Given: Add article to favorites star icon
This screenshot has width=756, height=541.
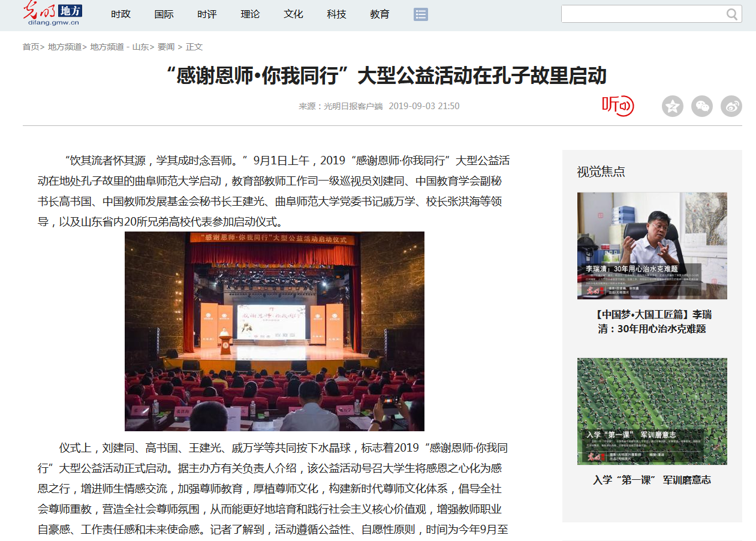Looking at the screenshot, I should tap(672, 107).
